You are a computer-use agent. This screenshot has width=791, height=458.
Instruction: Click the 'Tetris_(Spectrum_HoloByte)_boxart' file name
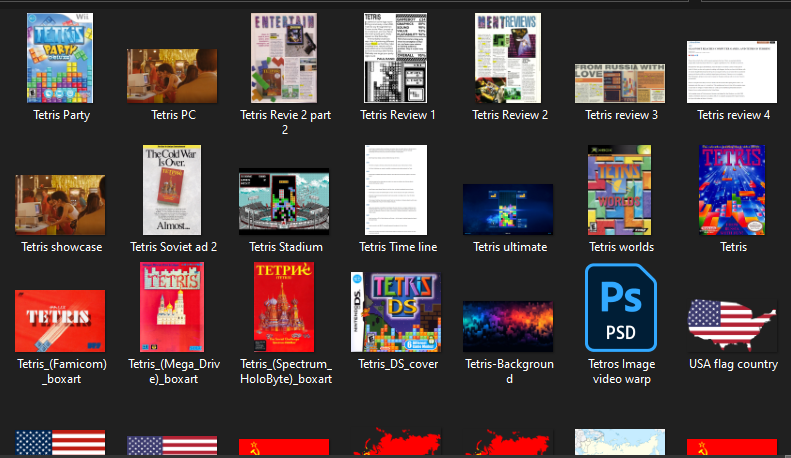(286, 372)
